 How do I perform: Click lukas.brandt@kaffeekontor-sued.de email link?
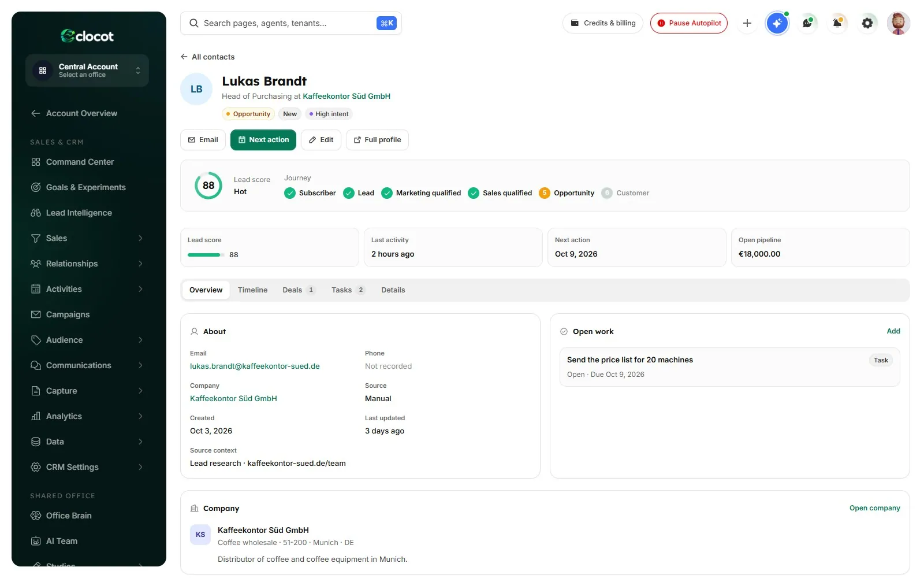[255, 366]
